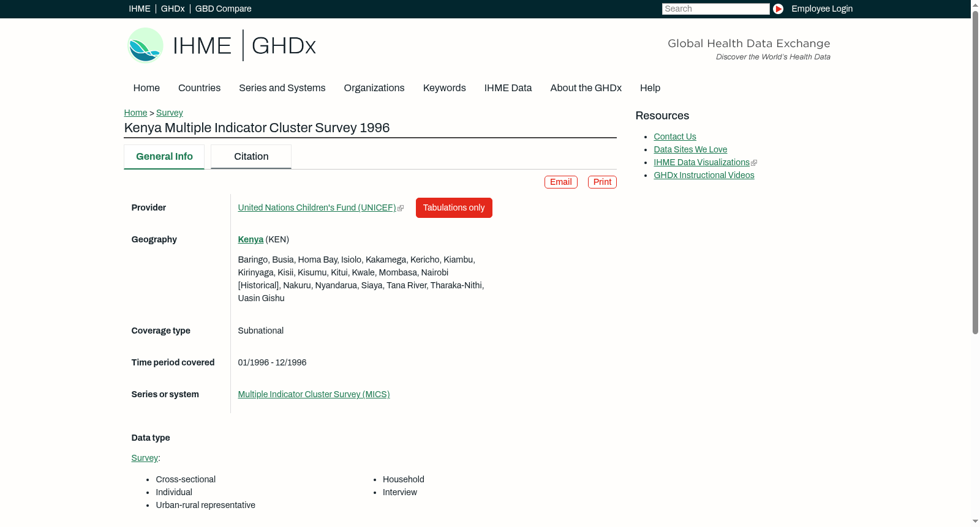This screenshot has width=980, height=527.
Task: Click the Survey breadcrumb link
Action: [170, 113]
